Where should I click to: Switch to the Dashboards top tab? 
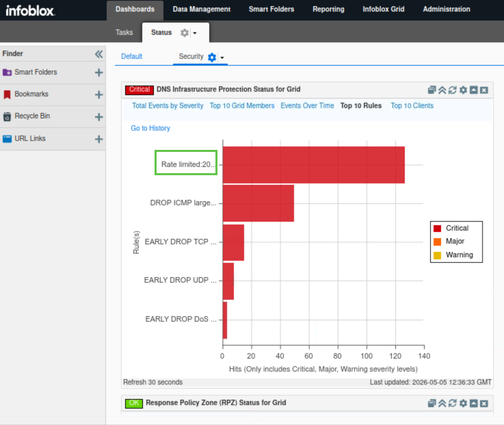(x=135, y=10)
